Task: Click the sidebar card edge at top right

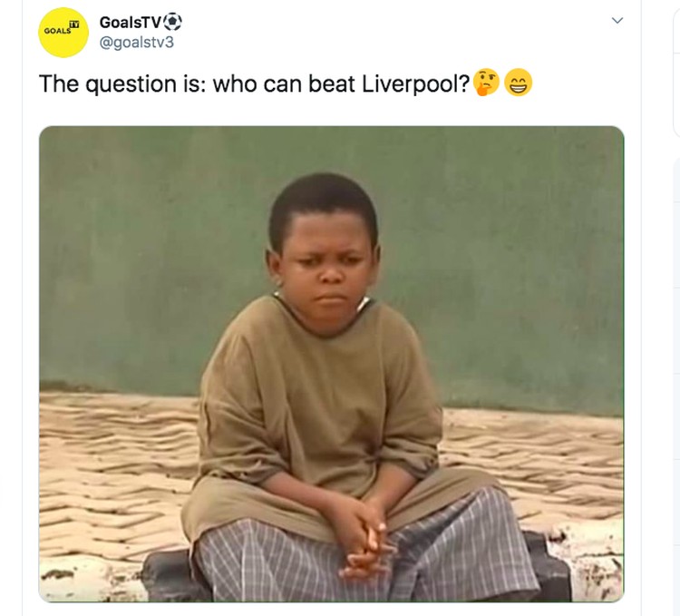Action: click(676, 70)
